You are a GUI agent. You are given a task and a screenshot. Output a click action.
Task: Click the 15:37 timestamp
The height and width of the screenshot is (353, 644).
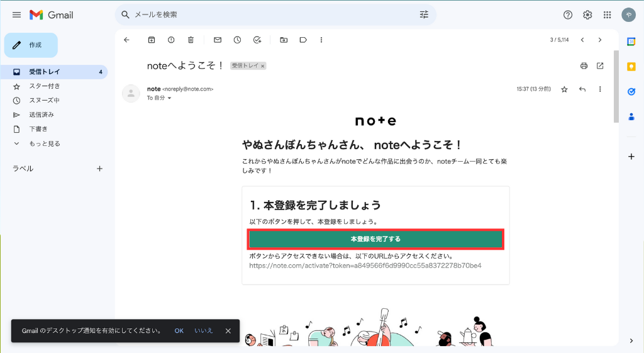tap(533, 89)
